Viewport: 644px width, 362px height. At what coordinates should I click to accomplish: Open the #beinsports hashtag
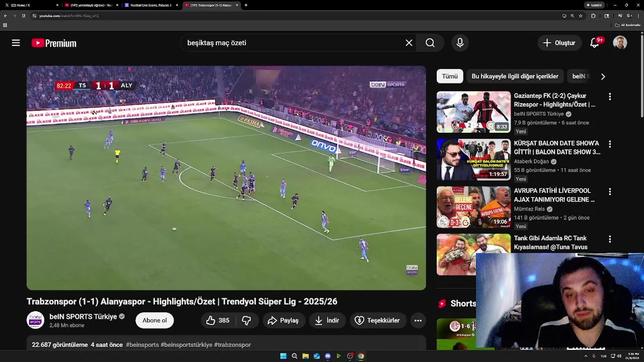point(142,345)
